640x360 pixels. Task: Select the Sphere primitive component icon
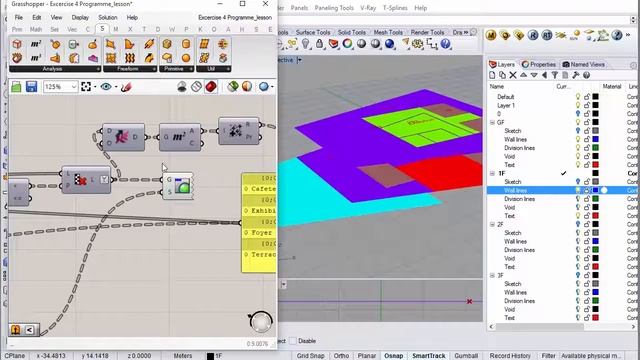coord(186,58)
